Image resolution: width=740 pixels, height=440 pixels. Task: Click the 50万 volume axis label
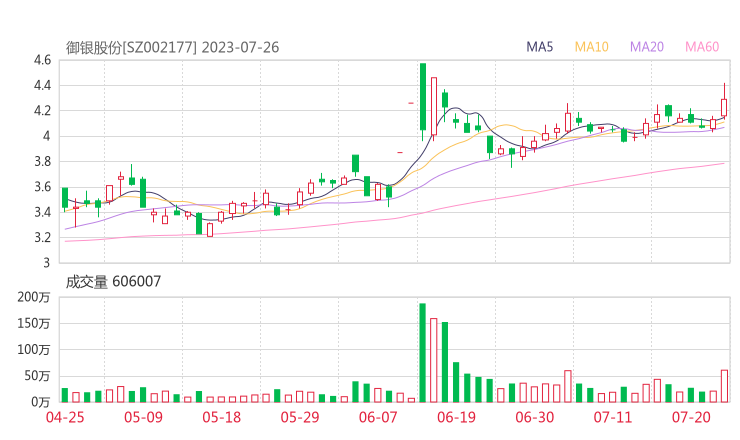pyautogui.click(x=37, y=376)
